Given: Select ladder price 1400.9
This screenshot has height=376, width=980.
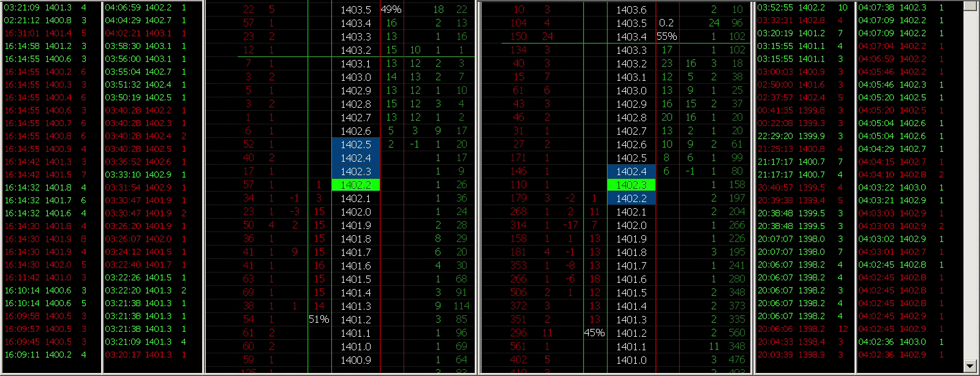Looking at the screenshot, I should 356,360.
